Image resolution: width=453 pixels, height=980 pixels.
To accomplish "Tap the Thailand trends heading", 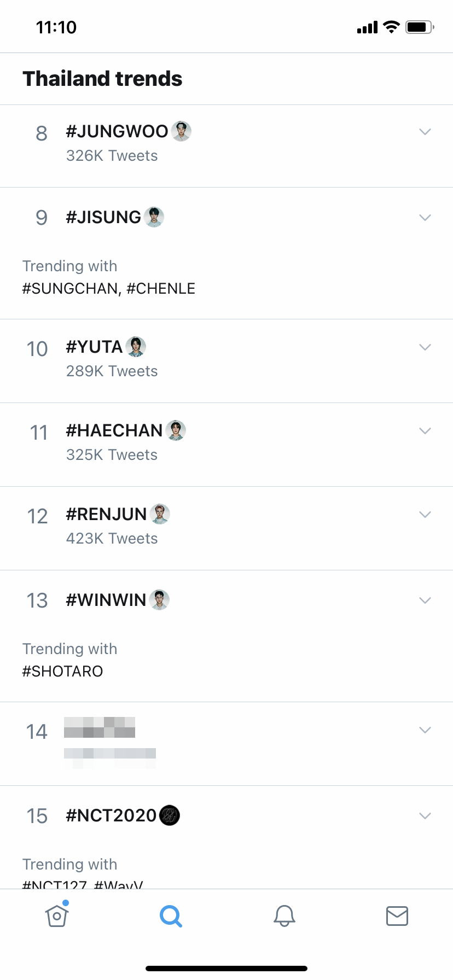I will click(102, 79).
